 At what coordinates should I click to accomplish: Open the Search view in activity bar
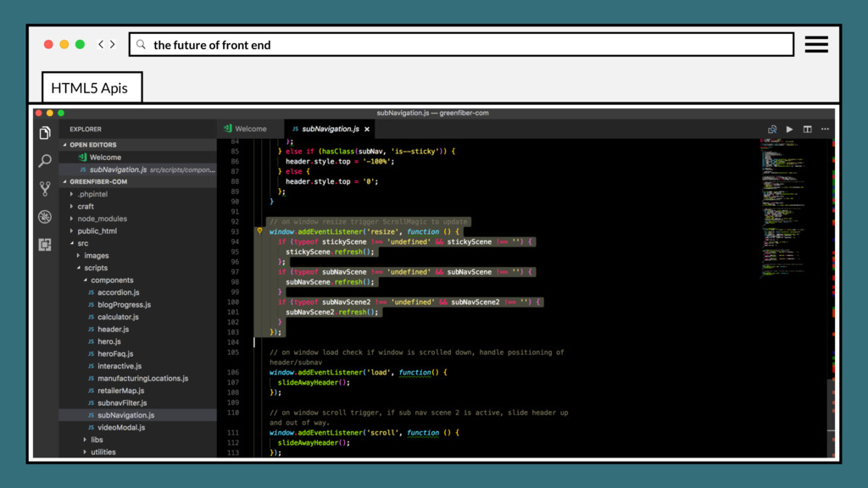45,161
